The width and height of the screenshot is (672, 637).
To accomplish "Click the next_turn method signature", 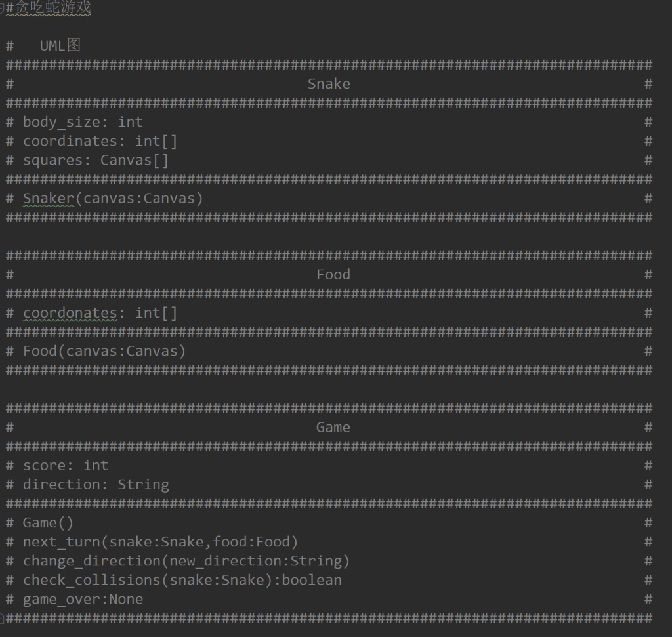I will coord(160,542).
